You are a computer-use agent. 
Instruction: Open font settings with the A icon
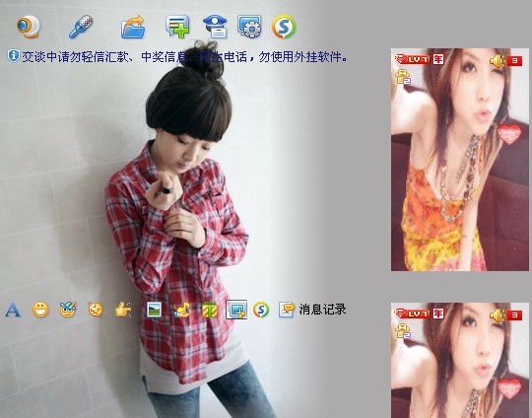[x=13, y=310]
